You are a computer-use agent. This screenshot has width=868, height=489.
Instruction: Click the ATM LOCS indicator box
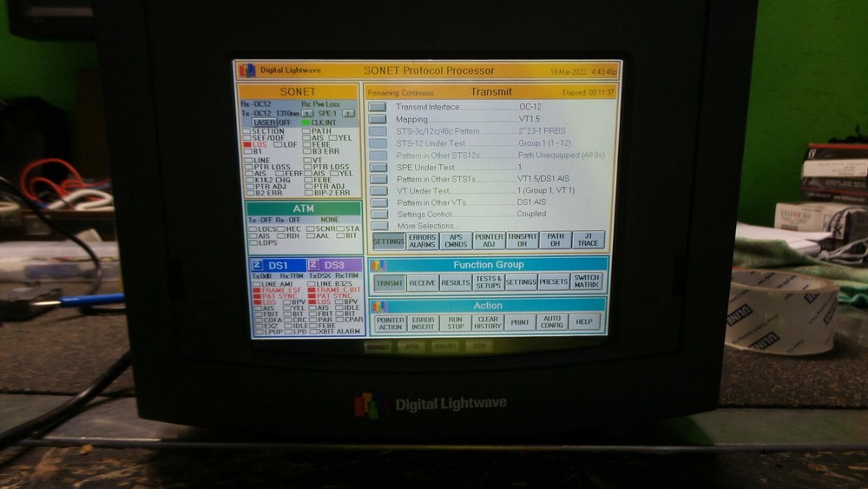coord(253,228)
